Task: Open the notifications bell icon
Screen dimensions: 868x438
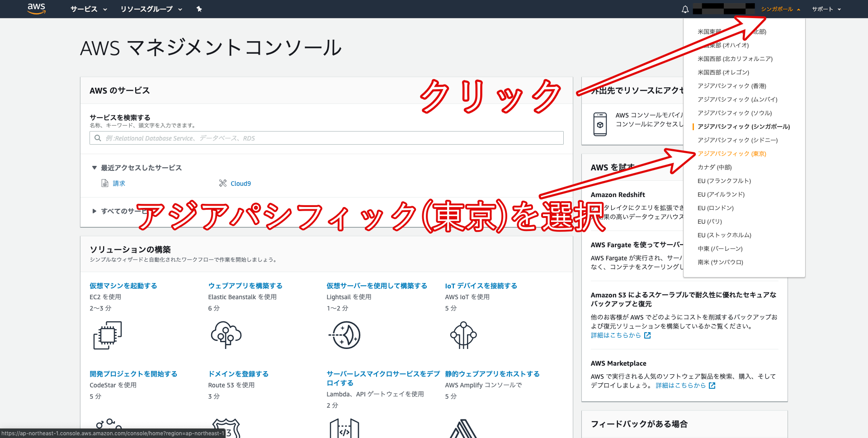Action: (x=685, y=9)
